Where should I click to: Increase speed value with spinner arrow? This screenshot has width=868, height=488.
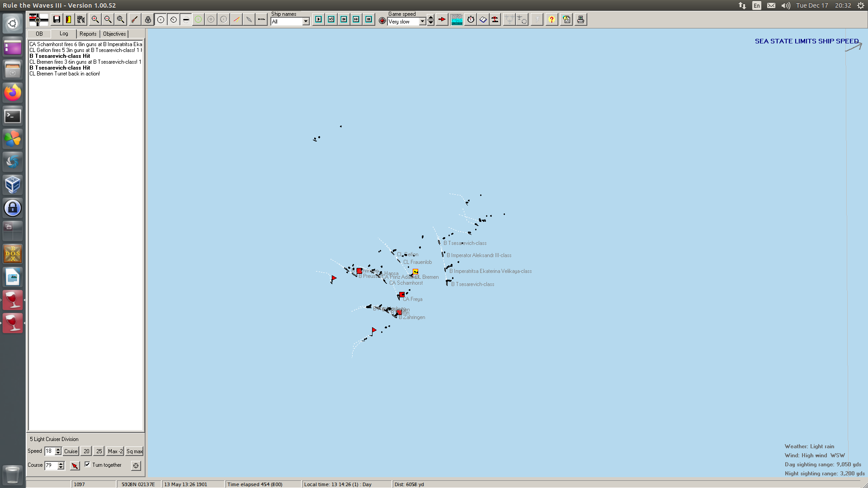tap(58, 449)
